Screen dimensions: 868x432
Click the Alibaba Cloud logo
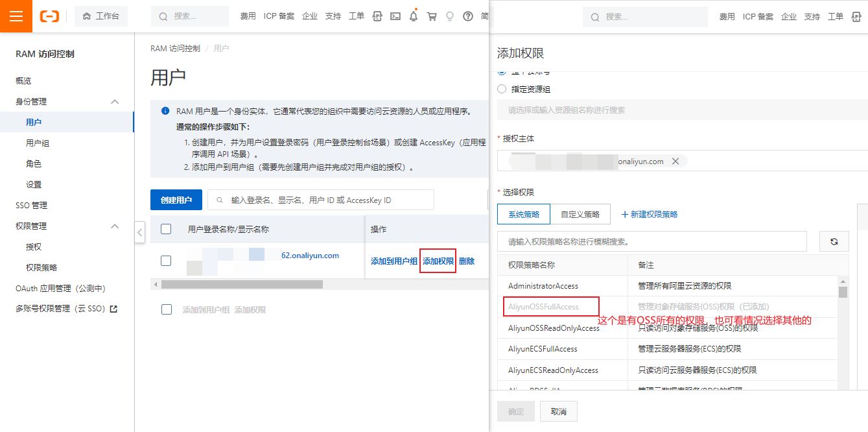pos(50,16)
